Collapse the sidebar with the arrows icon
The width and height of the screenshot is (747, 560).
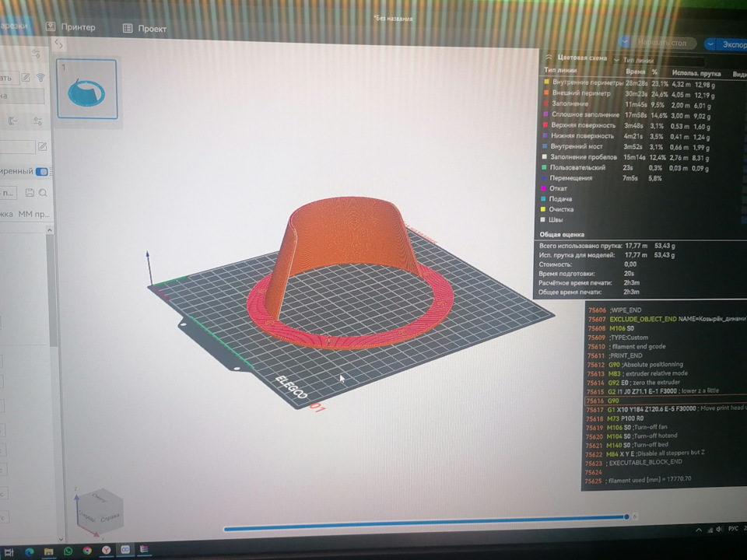(58, 44)
